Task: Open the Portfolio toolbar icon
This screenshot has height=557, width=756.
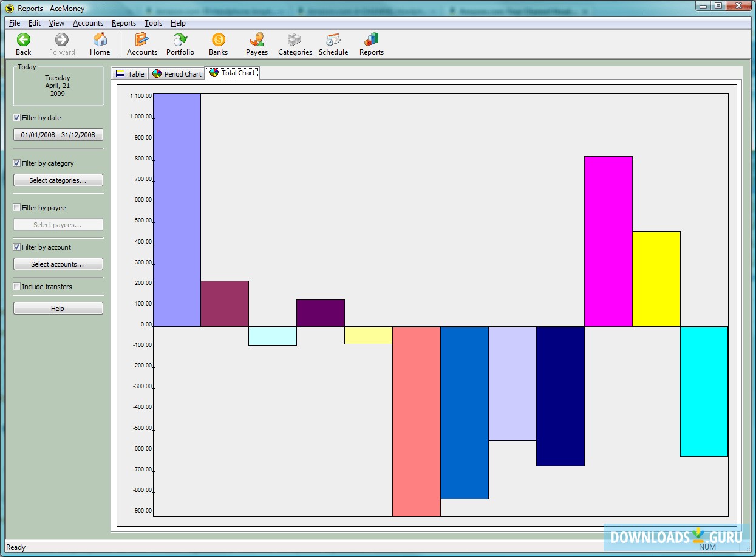Action: click(x=180, y=40)
